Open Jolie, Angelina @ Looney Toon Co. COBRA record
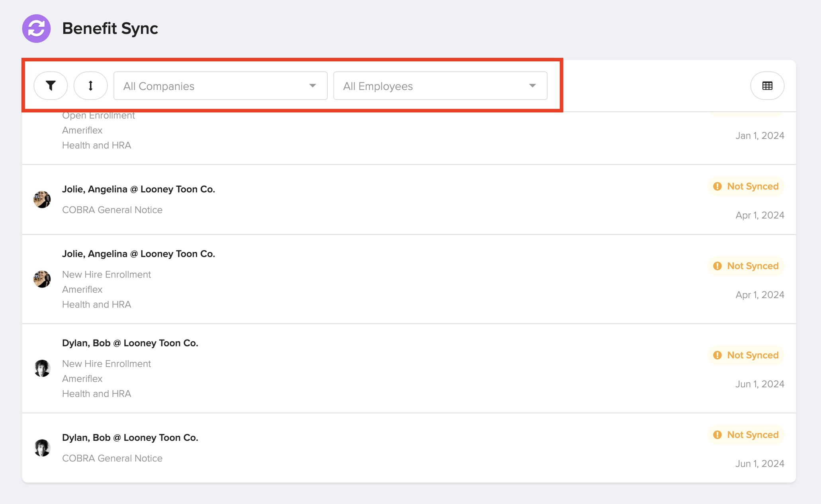The height and width of the screenshot is (504, 821). click(x=279, y=199)
